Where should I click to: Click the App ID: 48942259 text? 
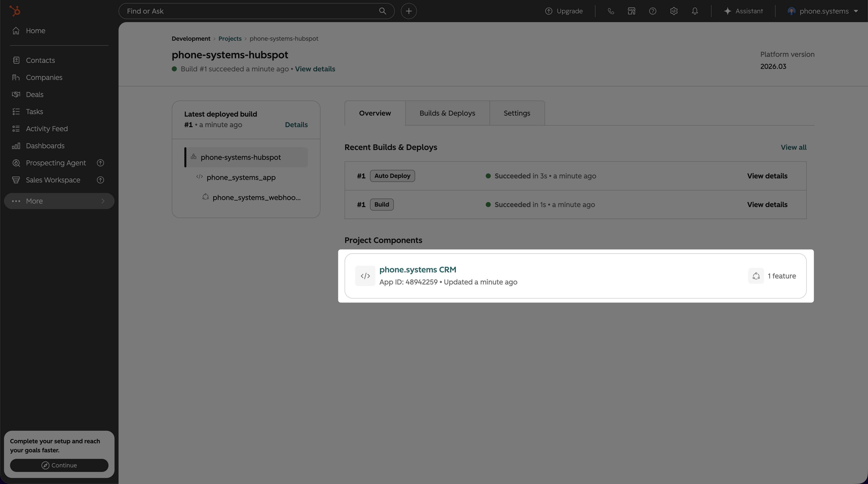coord(408,282)
